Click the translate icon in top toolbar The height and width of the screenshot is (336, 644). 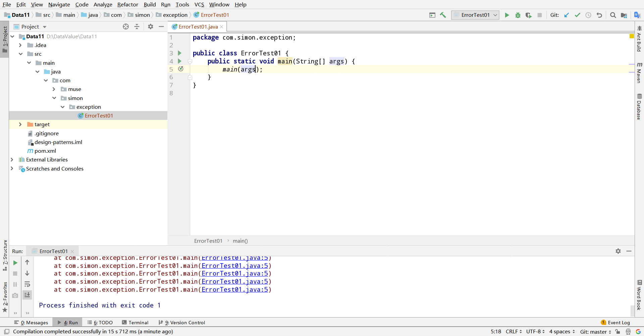tap(637, 15)
